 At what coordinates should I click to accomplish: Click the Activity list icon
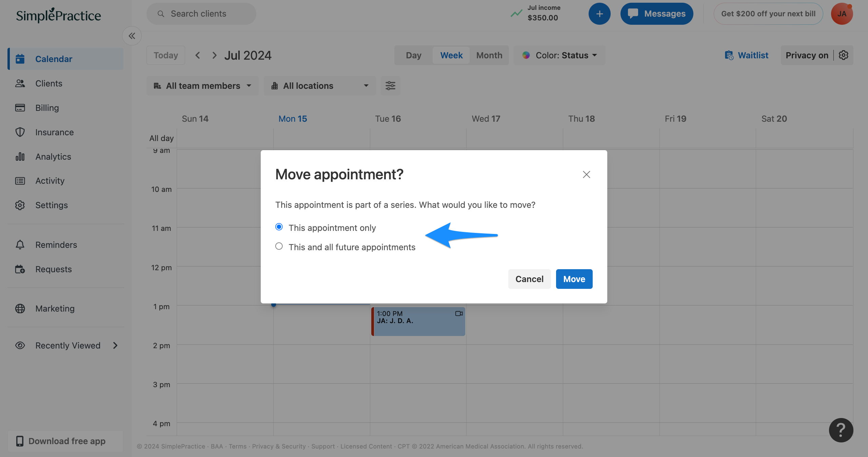[x=20, y=181]
